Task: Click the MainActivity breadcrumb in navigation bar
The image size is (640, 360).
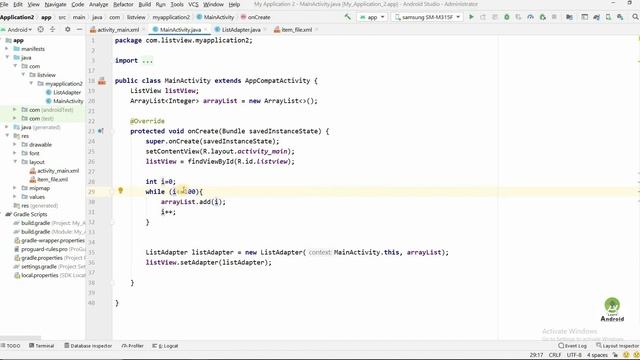Action: [x=215, y=17]
